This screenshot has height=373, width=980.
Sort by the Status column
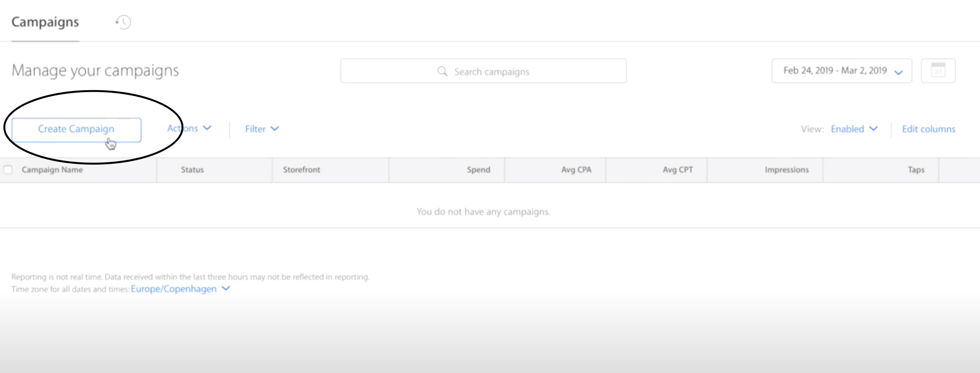192,169
